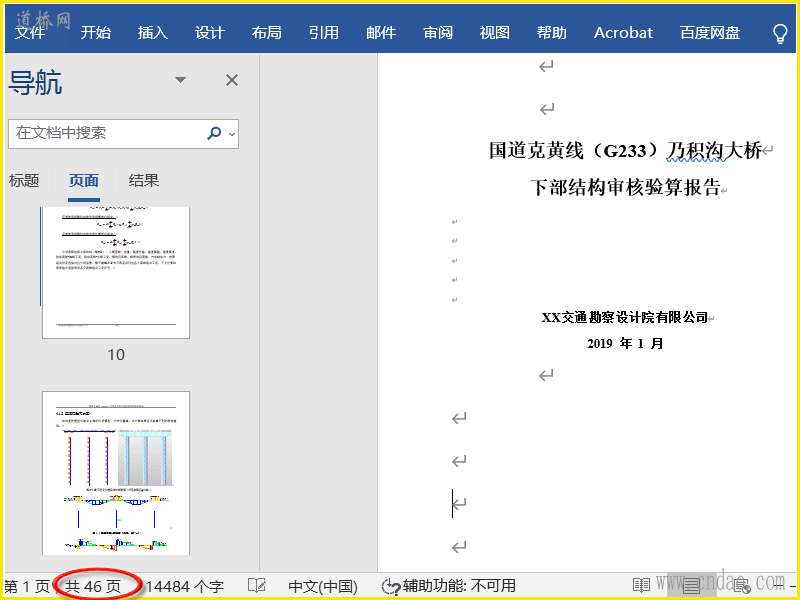Open the 审阅 ribbon tab

[438, 33]
